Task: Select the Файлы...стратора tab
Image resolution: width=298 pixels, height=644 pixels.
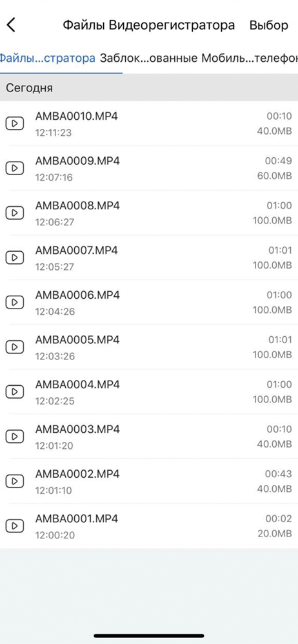Action: pyautogui.click(x=47, y=58)
